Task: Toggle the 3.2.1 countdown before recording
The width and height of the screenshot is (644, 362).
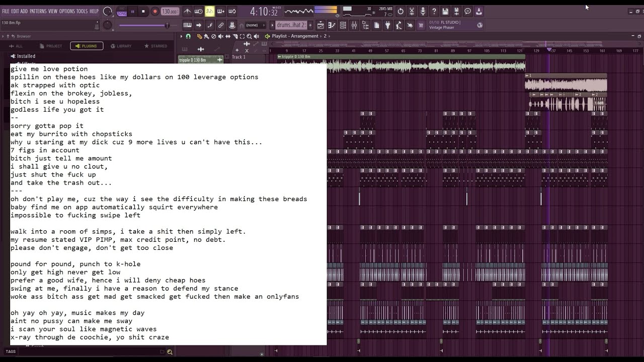Action: 210,11
